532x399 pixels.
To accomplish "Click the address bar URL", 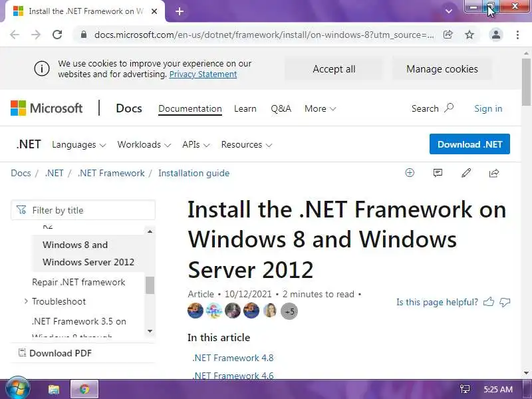I will (x=264, y=35).
